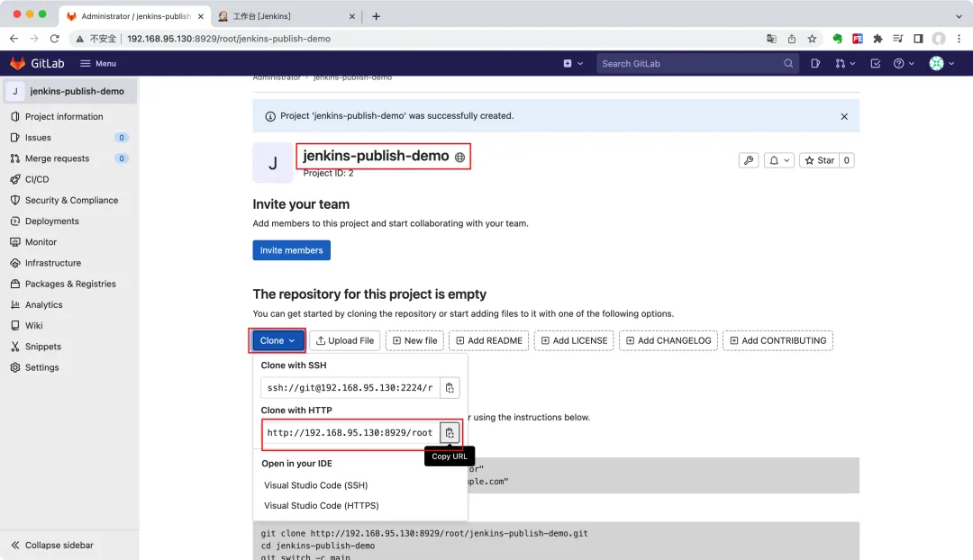The image size is (973, 560).
Task: Open Packages & Registries sidebar item
Action: click(69, 284)
